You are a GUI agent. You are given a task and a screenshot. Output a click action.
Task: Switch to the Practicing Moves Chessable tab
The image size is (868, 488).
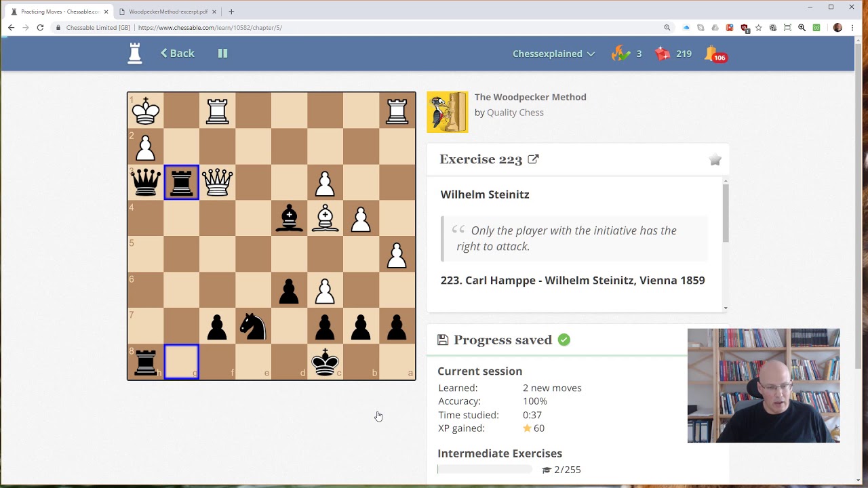pos(60,12)
